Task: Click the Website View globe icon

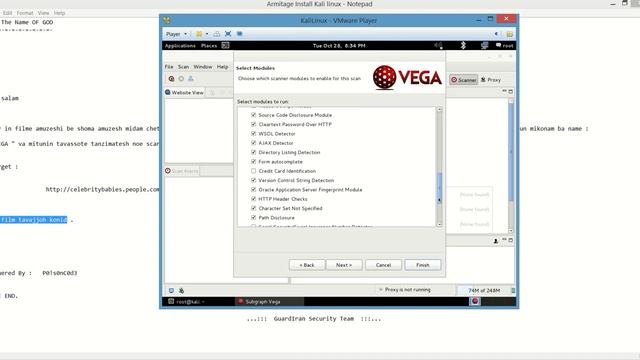Action: click(x=168, y=92)
